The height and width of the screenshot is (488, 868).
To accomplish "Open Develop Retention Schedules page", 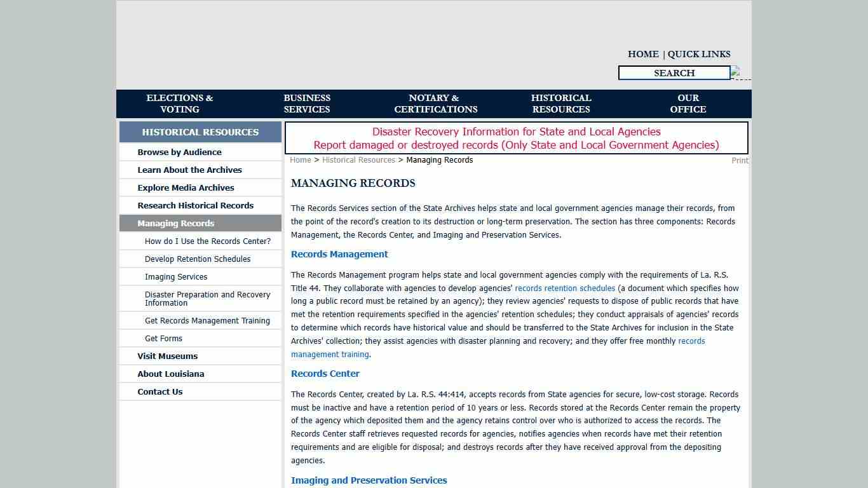I will [x=197, y=259].
